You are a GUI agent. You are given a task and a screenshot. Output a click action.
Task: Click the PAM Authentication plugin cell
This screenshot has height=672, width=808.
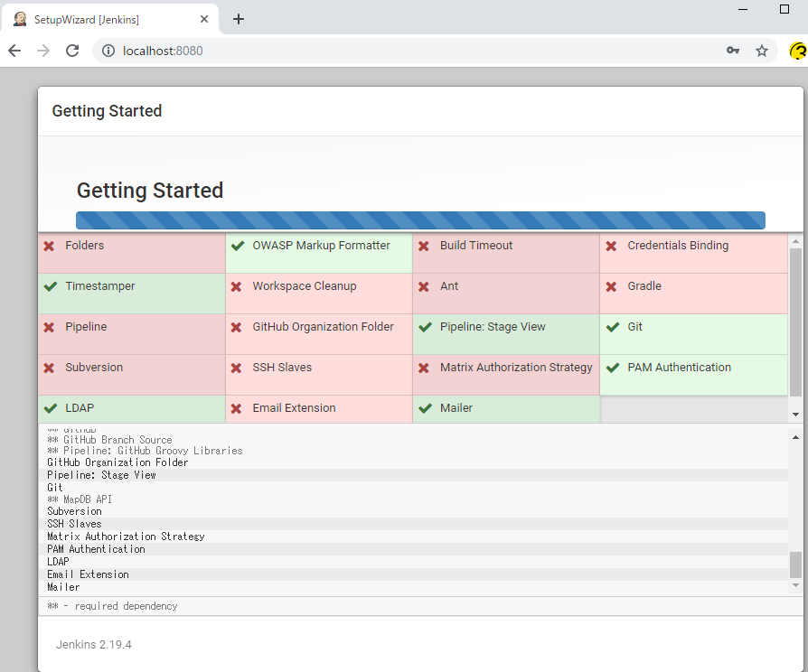pos(692,374)
